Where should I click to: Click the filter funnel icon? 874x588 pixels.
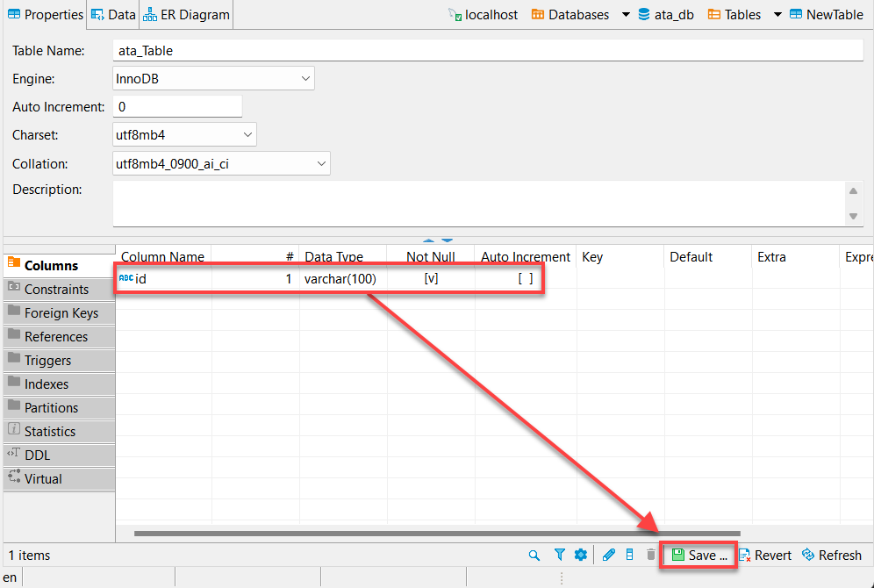(560, 555)
